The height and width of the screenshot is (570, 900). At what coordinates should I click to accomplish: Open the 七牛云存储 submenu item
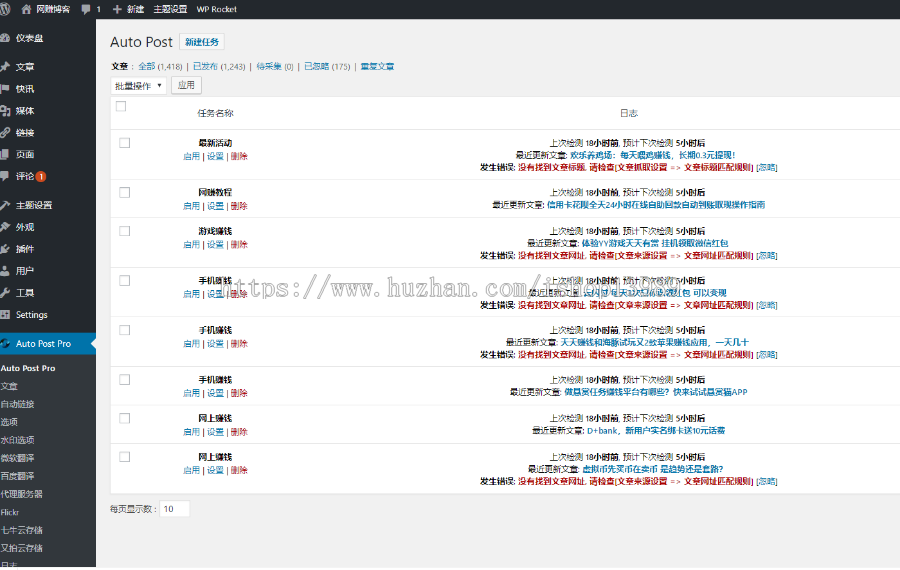21,530
